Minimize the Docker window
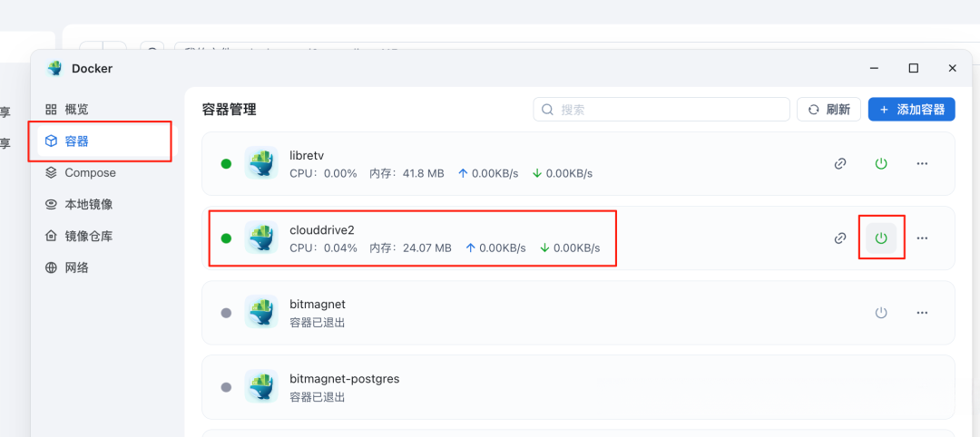The height and width of the screenshot is (437, 980). click(875, 68)
